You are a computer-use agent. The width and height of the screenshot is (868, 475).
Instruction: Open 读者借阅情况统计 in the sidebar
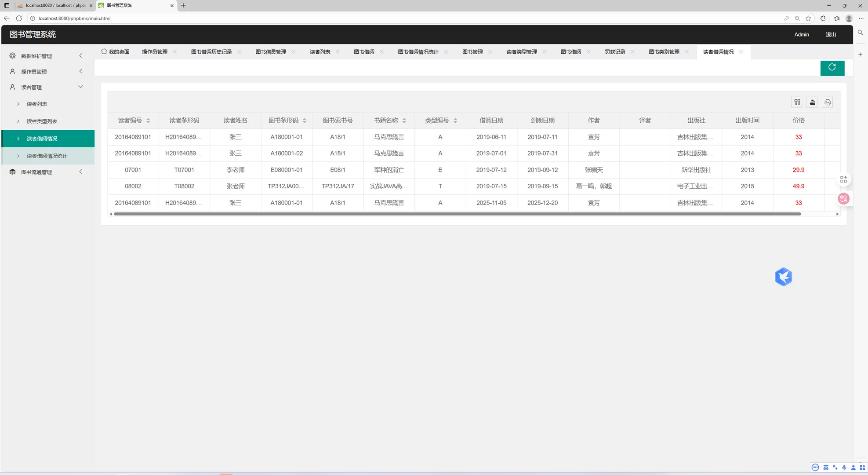(46, 155)
